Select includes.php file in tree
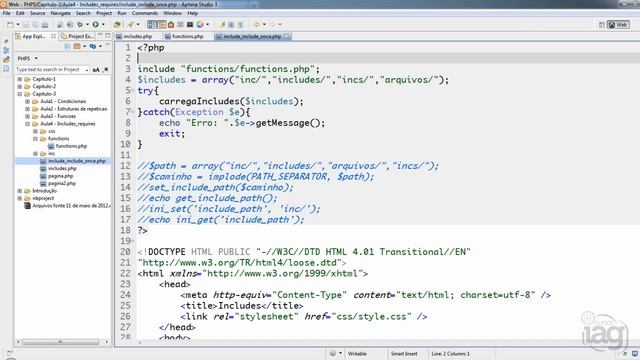 [62, 168]
